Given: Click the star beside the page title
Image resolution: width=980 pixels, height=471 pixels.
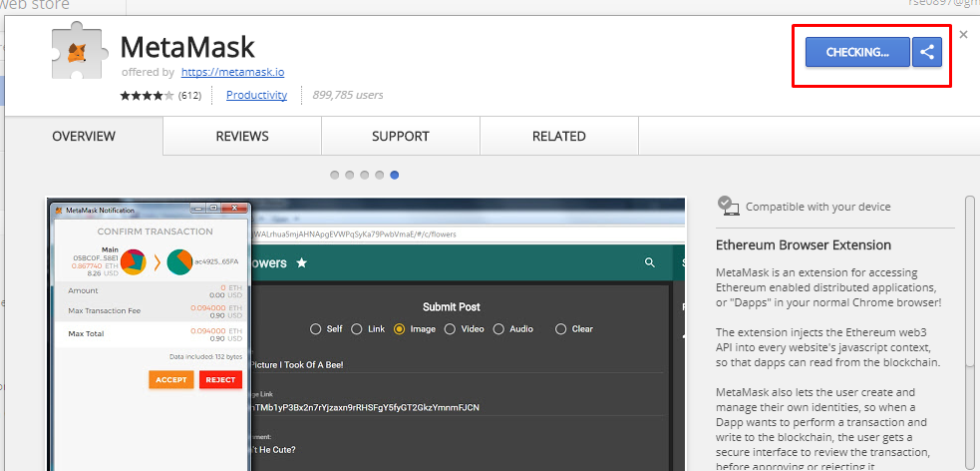Looking at the screenshot, I should [302, 262].
